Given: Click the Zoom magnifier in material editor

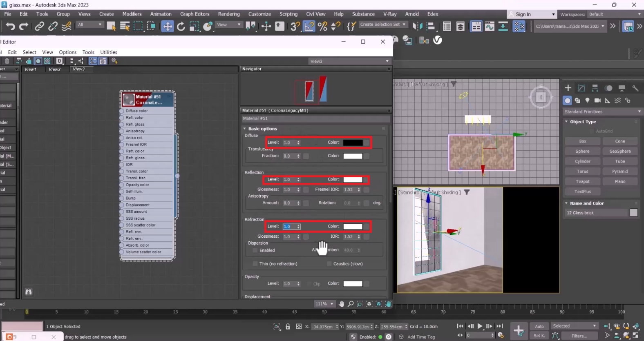Looking at the screenshot, I should [x=351, y=304].
